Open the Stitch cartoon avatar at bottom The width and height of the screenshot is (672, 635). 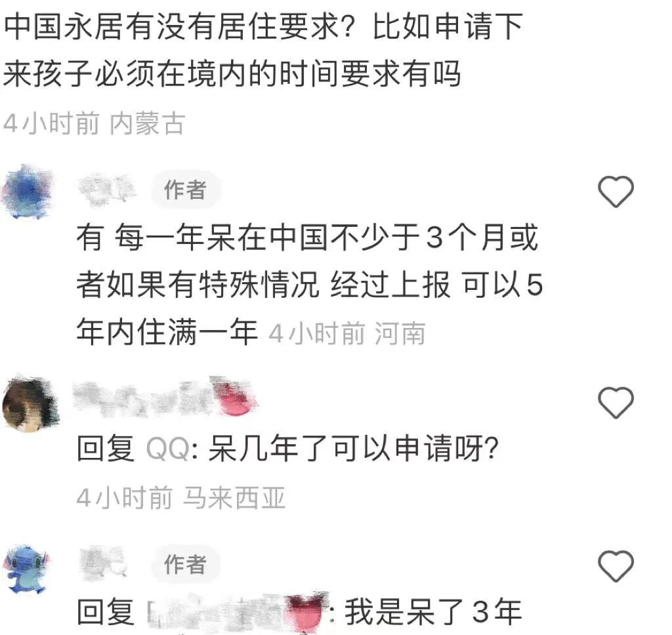click(x=26, y=569)
